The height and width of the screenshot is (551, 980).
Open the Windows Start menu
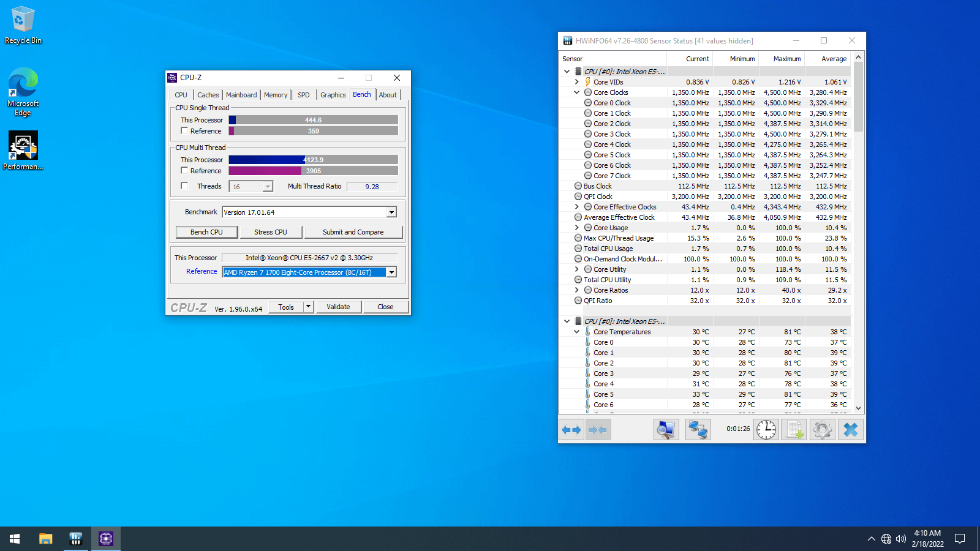pyautogui.click(x=15, y=539)
